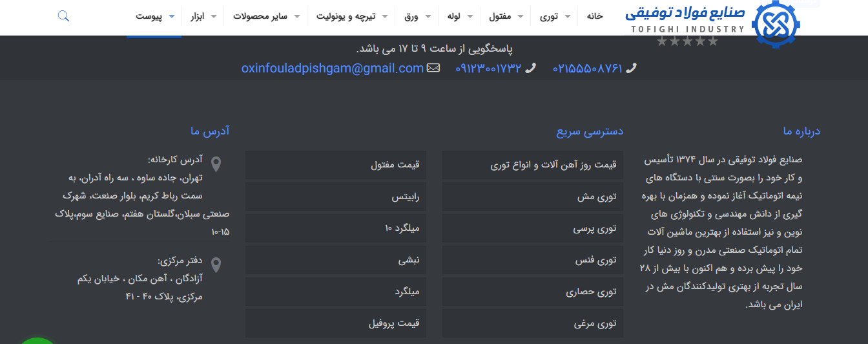
Task: Click the envelope icon beside the email
Action: click(433, 68)
